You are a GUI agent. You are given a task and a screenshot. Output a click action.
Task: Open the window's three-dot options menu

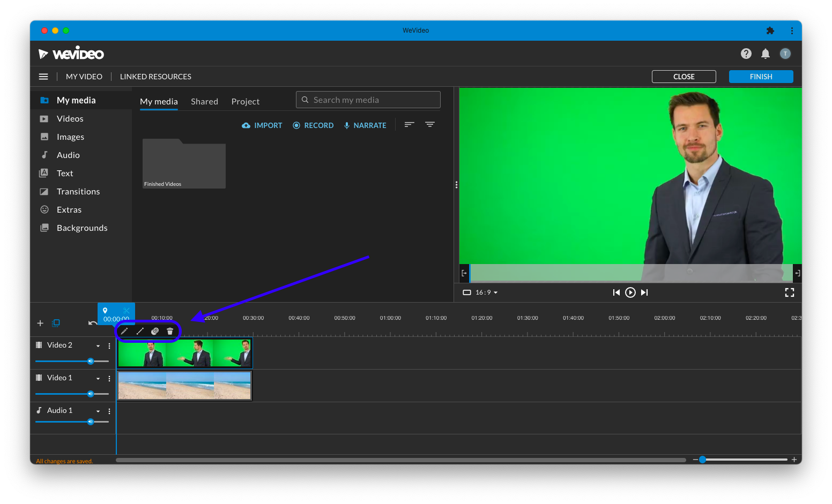click(792, 31)
